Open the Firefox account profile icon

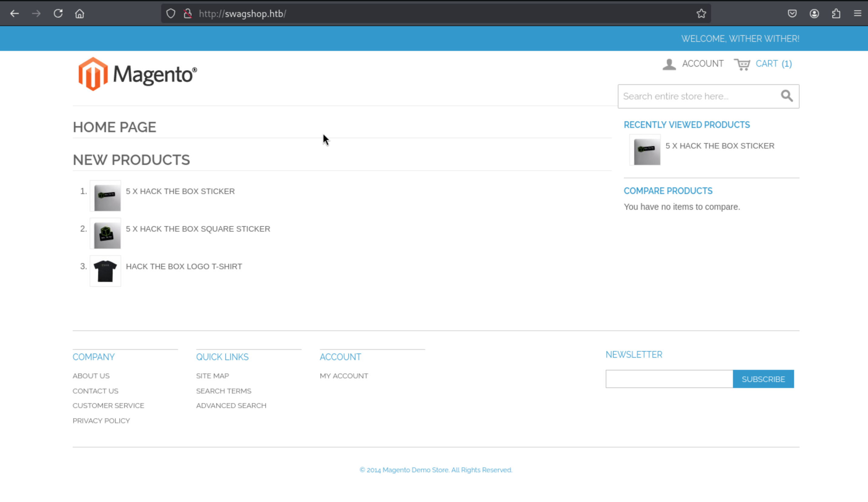pos(814,14)
